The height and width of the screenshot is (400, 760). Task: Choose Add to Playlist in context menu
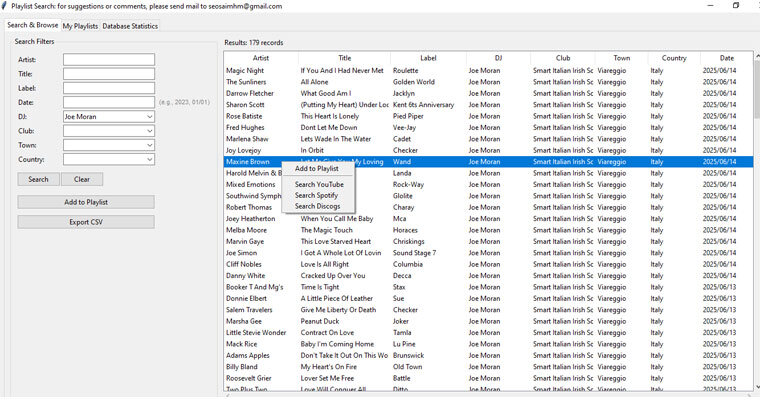pos(316,169)
